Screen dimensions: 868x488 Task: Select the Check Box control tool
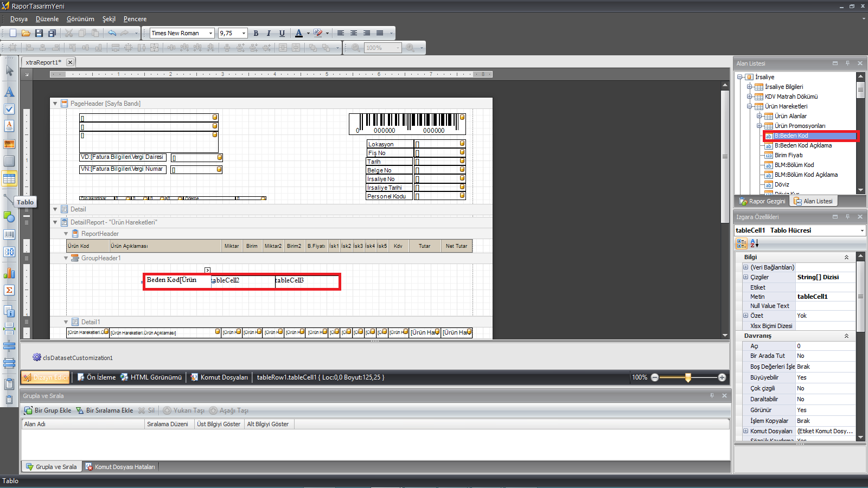[x=9, y=109]
